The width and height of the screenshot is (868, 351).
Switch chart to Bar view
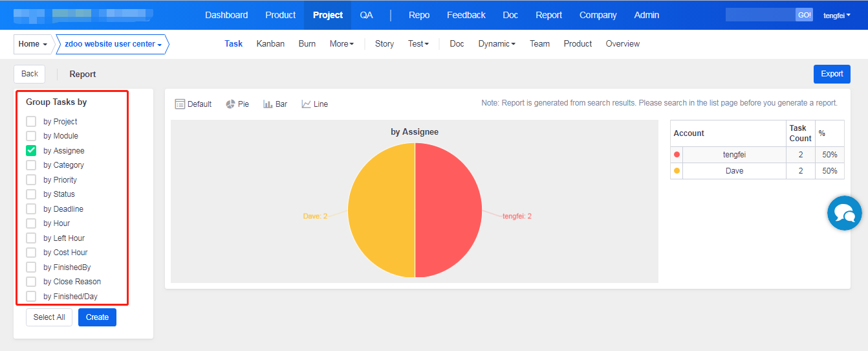[x=275, y=104]
